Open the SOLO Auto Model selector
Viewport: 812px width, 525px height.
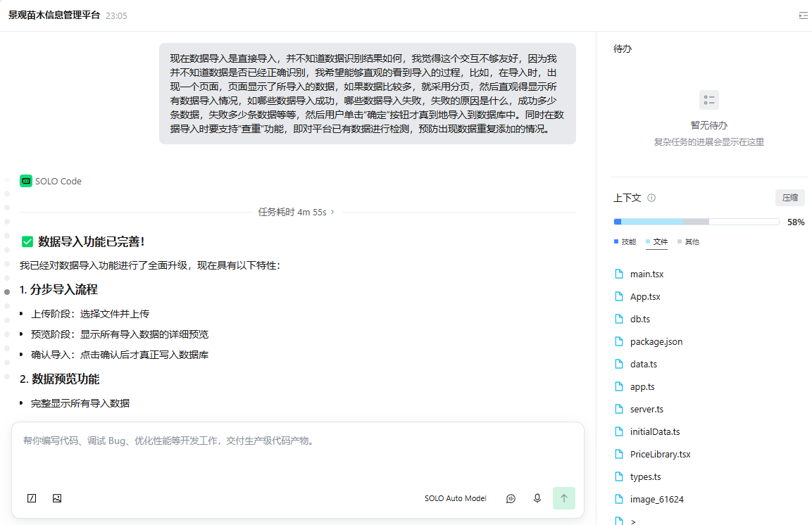455,498
